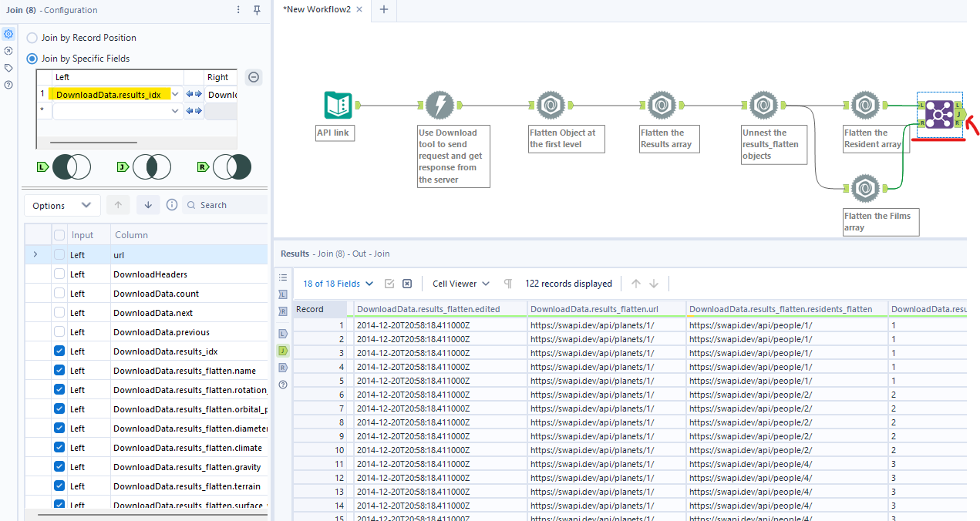Show the J output anchor results
Screen dimensions: 980x521
pos(283,350)
